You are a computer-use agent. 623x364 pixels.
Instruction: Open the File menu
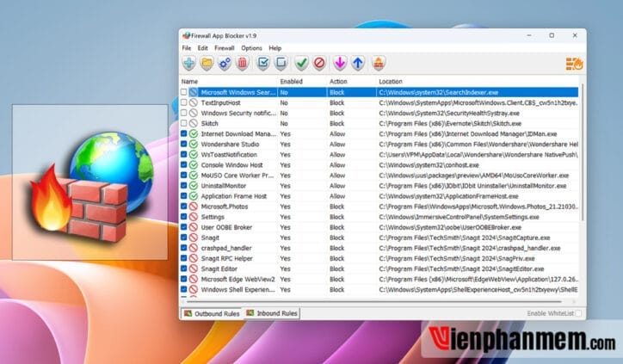[187, 48]
